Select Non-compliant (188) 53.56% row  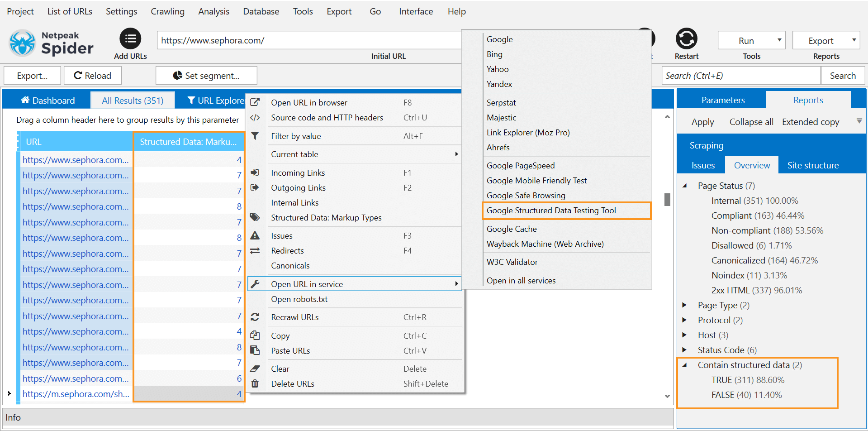(x=767, y=230)
